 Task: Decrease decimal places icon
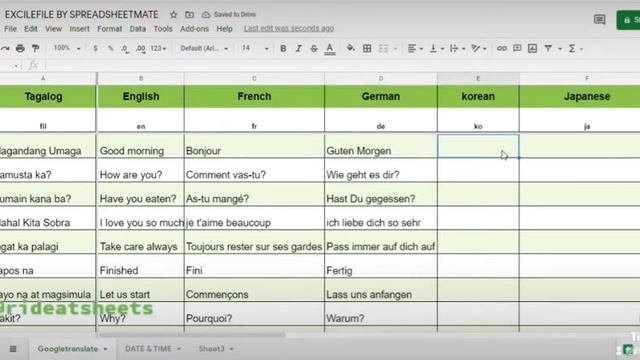tap(125, 49)
